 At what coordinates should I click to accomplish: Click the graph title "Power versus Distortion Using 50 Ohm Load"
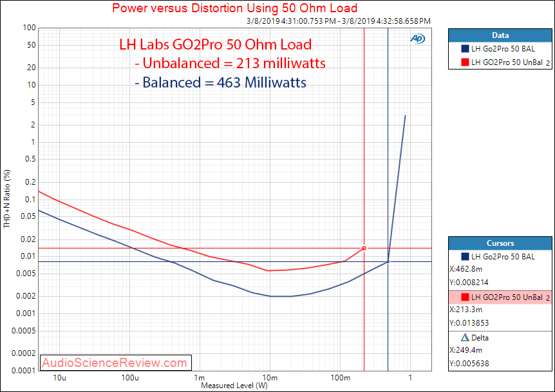pos(234,8)
